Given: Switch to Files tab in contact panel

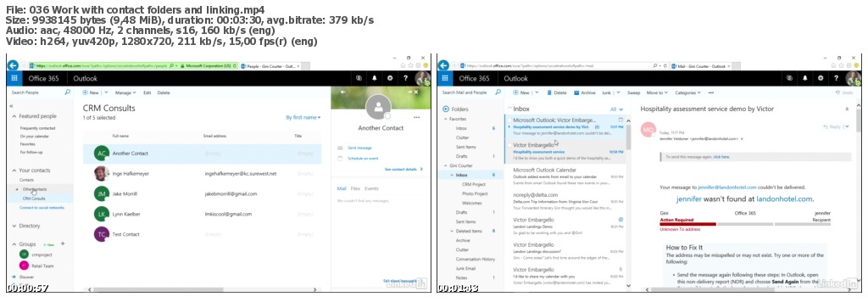Looking at the screenshot, I should pyautogui.click(x=355, y=189).
